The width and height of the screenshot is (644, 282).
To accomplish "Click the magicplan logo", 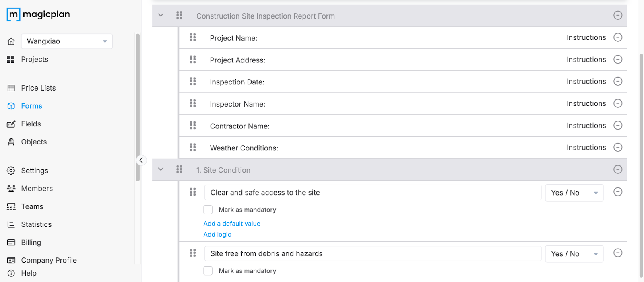I will click(x=38, y=14).
